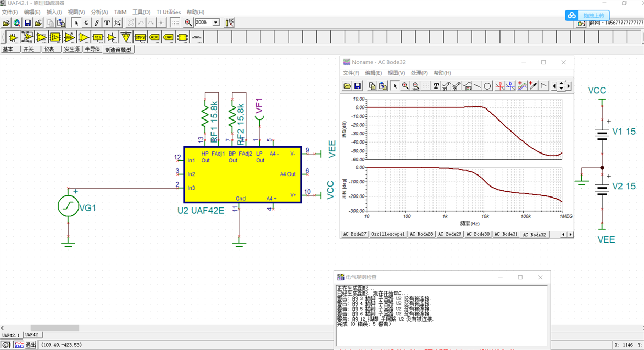Select the Text (T) tool in main toolbar

pos(107,23)
